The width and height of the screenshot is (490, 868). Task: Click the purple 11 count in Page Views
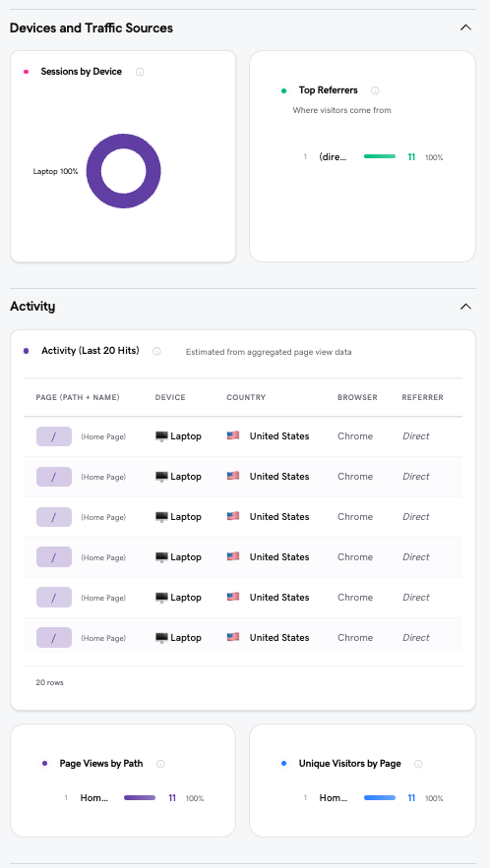tap(172, 797)
